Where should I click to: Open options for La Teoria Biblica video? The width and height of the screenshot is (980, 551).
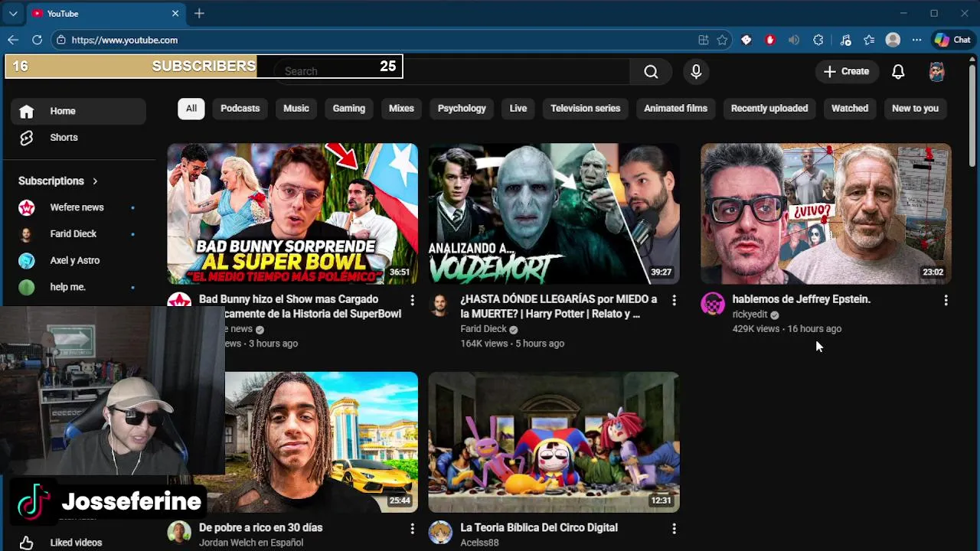click(x=674, y=529)
